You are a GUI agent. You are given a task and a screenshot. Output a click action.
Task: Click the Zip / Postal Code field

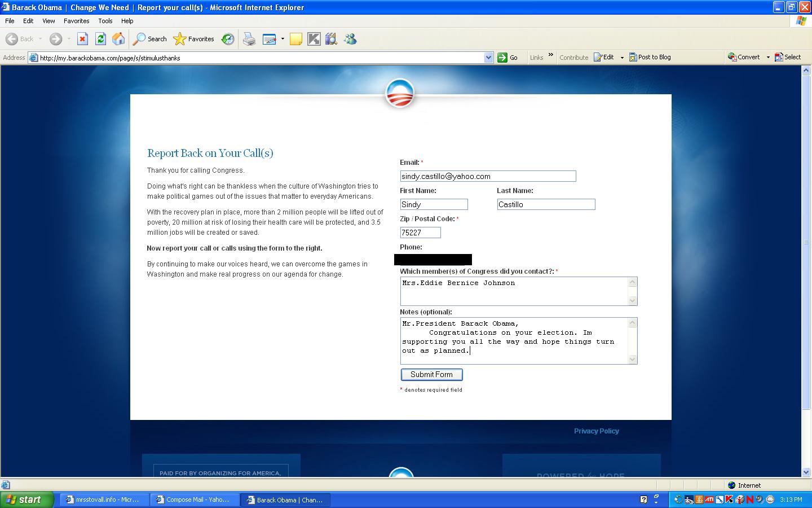coord(421,233)
